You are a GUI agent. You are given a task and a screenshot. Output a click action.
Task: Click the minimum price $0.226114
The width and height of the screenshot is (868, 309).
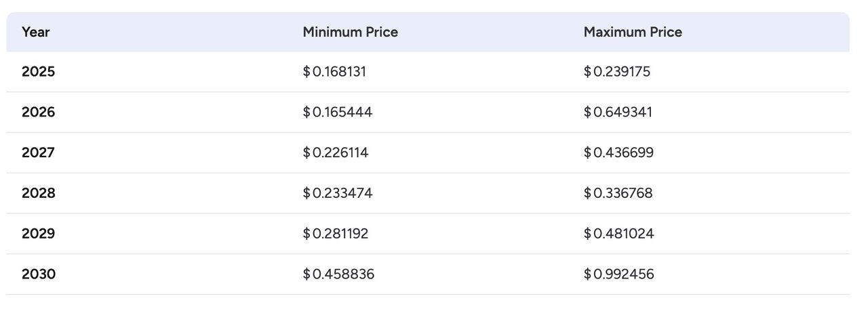pyautogui.click(x=335, y=152)
